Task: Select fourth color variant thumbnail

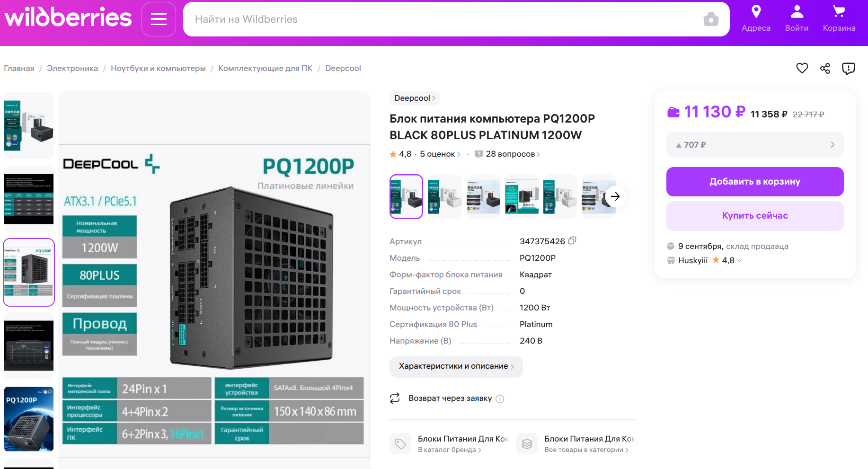Action: 522,196
